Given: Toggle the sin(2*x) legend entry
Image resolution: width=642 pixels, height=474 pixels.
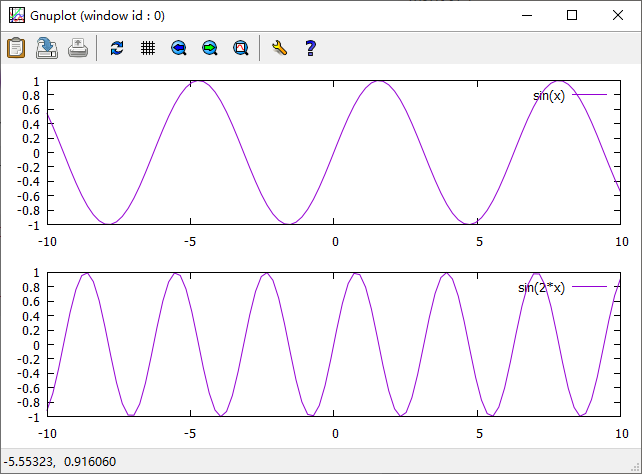Looking at the screenshot, I should [562, 287].
